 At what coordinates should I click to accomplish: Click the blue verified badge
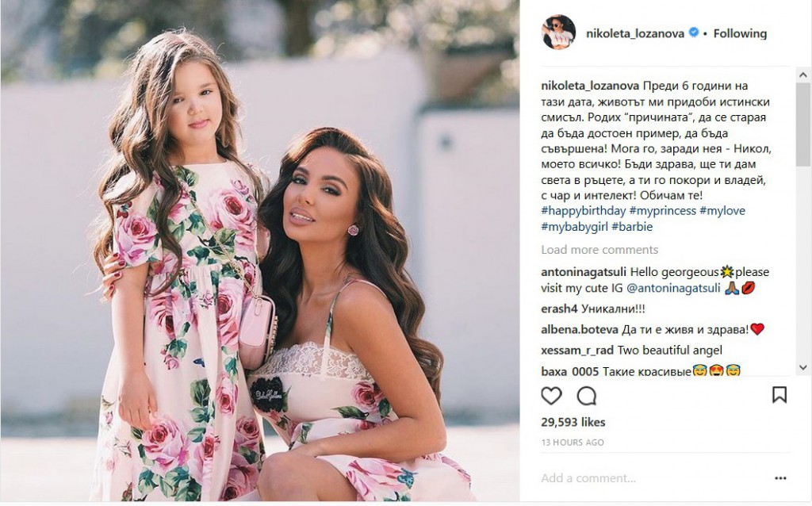click(693, 33)
